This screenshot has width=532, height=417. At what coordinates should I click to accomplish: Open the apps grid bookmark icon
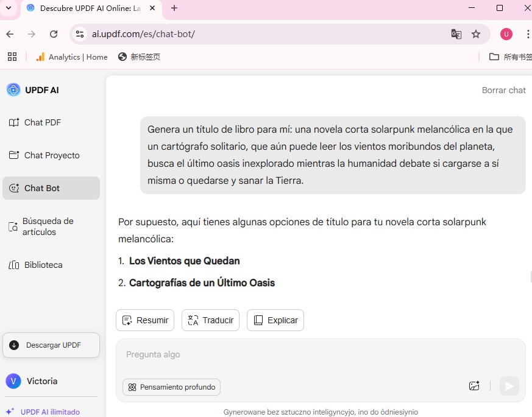tap(12, 57)
